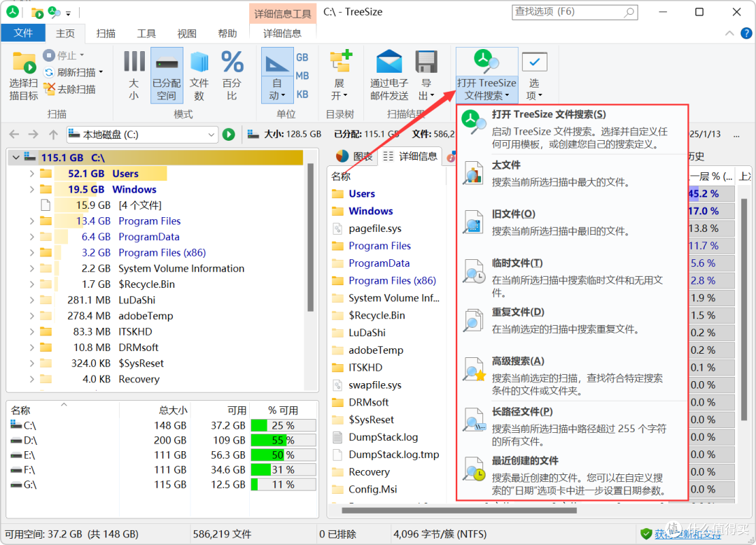Click the 名称 column header in details
756x545 pixels.
(341, 177)
